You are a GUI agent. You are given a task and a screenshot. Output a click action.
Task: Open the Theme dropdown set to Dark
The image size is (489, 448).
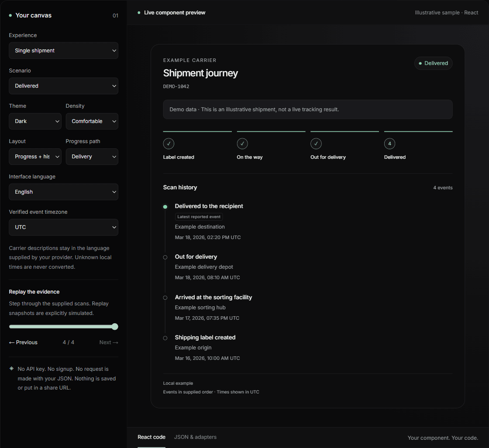tap(35, 121)
